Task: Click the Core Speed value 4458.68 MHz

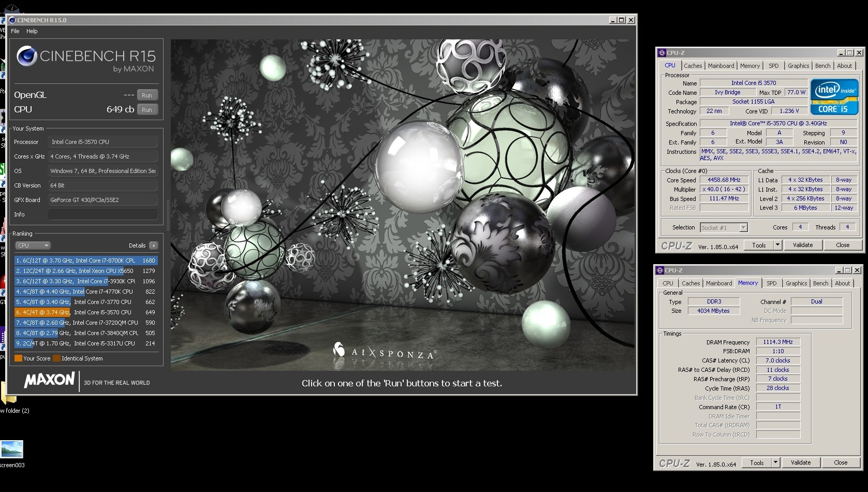Action: tap(724, 180)
